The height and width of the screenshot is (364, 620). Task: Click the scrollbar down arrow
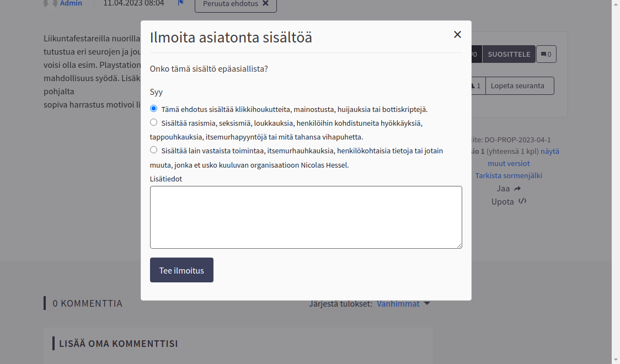click(615, 359)
